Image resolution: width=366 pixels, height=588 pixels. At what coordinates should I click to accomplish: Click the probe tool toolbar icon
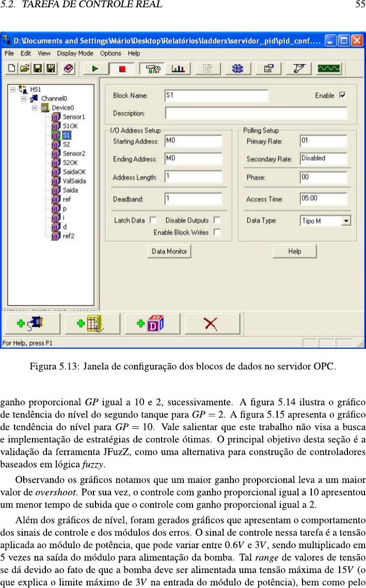[298, 69]
